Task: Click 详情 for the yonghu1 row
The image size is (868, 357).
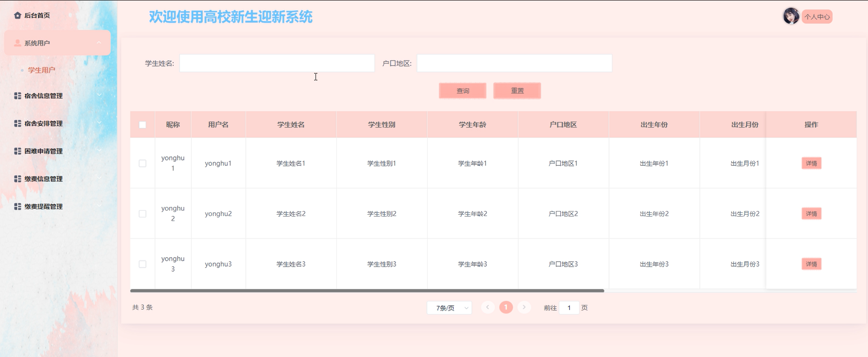Action: tap(811, 163)
